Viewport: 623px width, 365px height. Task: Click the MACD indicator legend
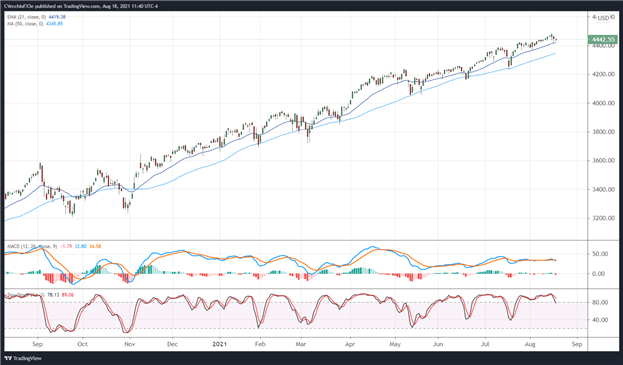[54, 246]
